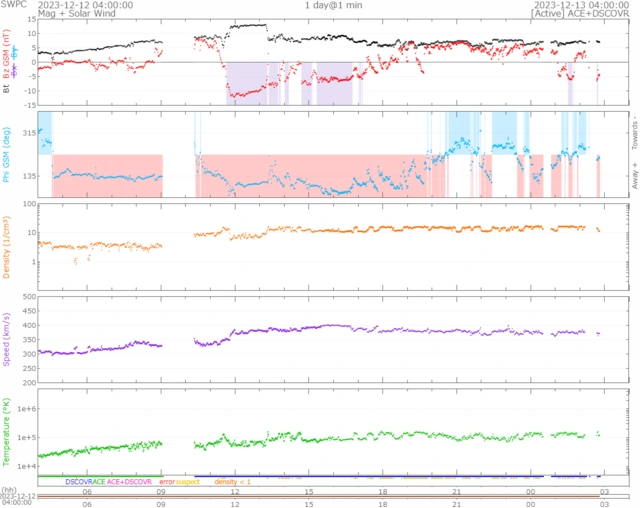
Task: Click the 500 tick on Speed axis
Action: [x=29, y=297]
